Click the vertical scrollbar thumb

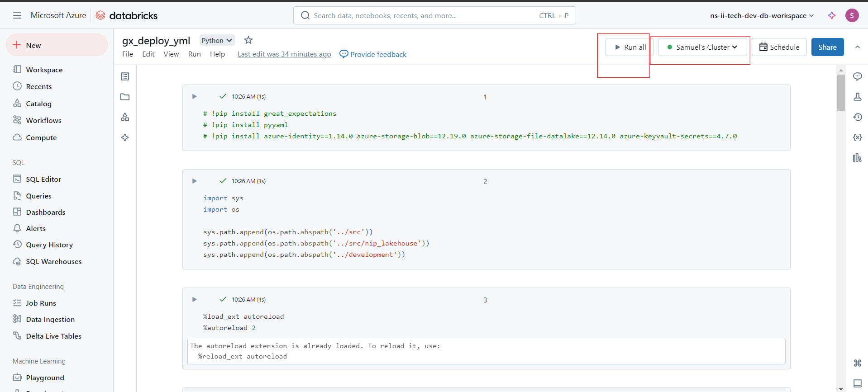click(841, 93)
